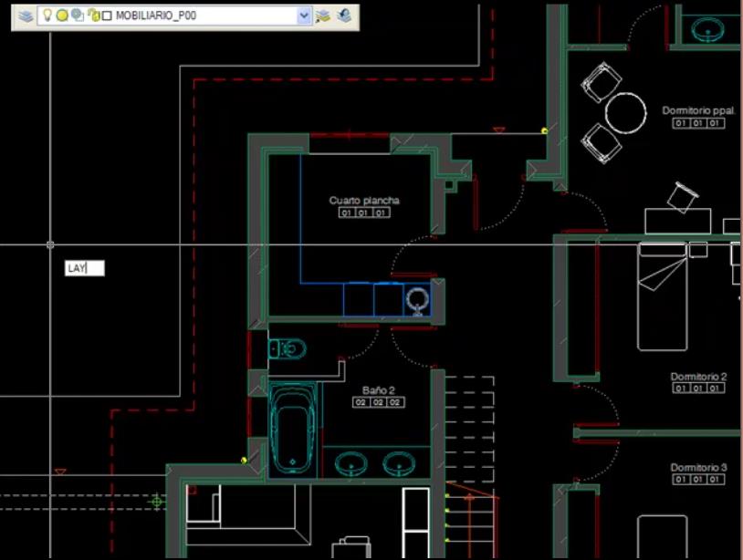Click the MOBILIARIO_P00 layer name
This screenshot has width=743, height=560.
pos(156,16)
